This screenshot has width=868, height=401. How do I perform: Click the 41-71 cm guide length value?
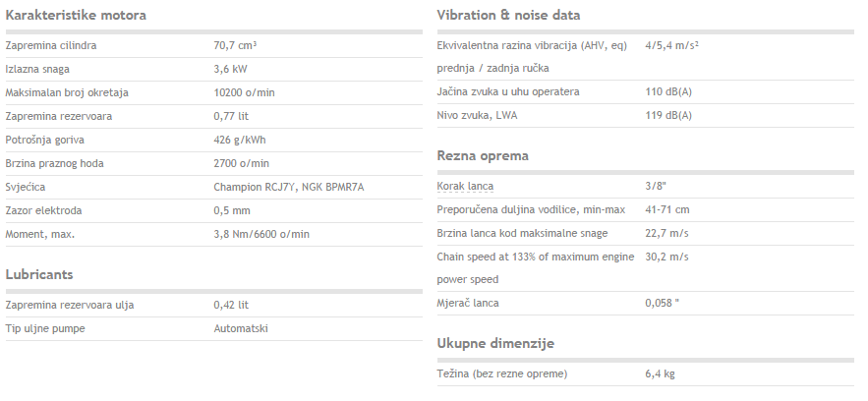point(667,209)
